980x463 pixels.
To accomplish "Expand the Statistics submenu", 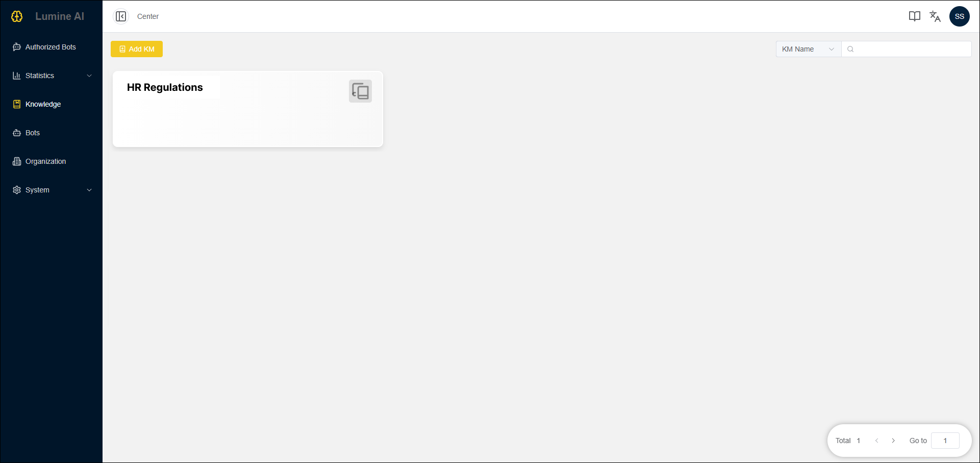I will [52, 76].
